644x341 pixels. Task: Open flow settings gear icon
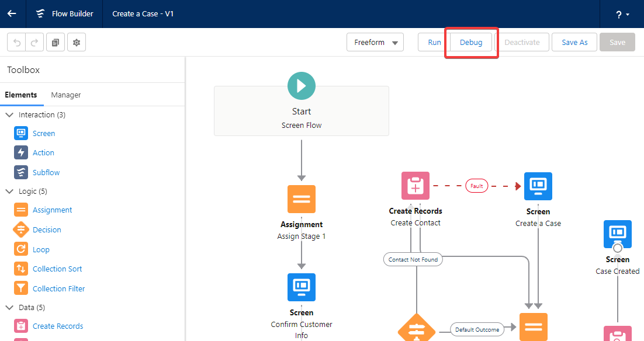tap(77, 42)
